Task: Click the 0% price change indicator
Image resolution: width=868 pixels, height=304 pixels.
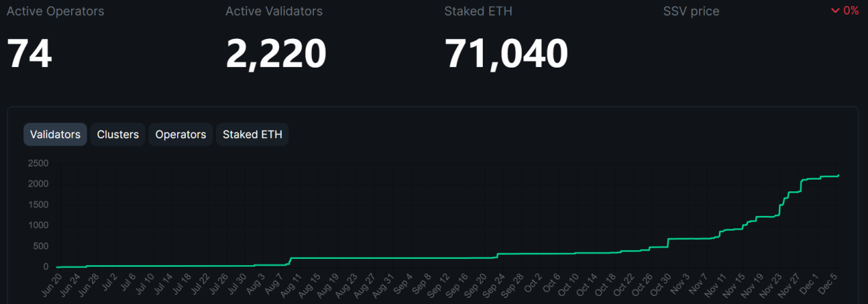Action: pyautogui.click(x=850, y=11)
